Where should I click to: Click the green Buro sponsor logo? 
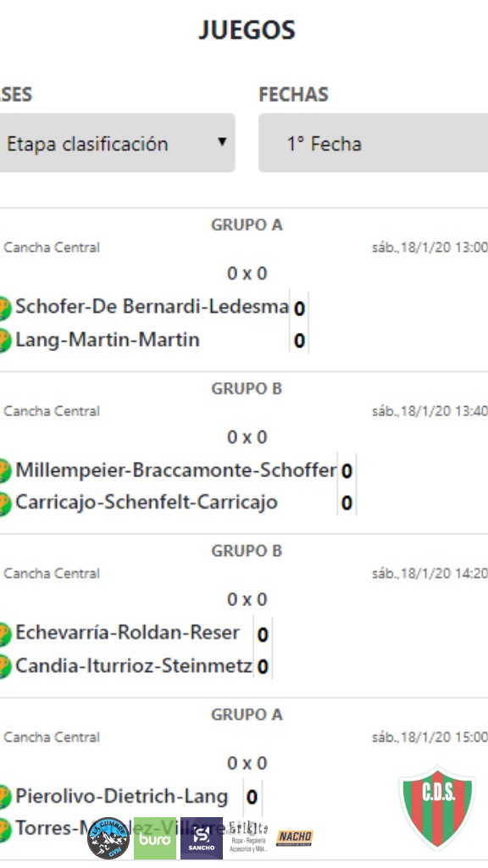[155, 838]
